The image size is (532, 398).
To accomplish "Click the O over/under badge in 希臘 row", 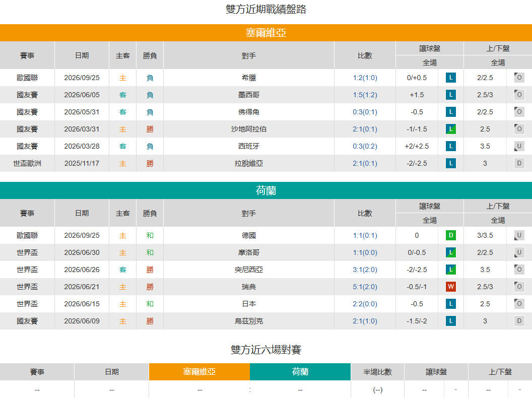I will 519,78.
